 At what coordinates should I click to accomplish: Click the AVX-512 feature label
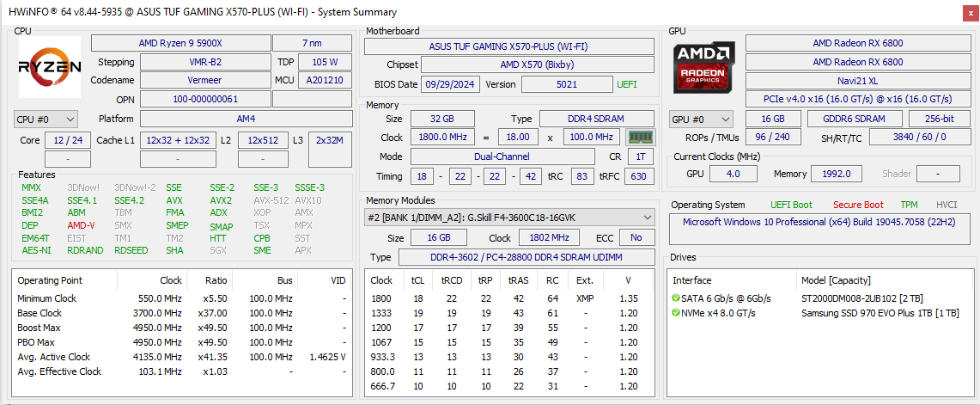pos(271,200)
